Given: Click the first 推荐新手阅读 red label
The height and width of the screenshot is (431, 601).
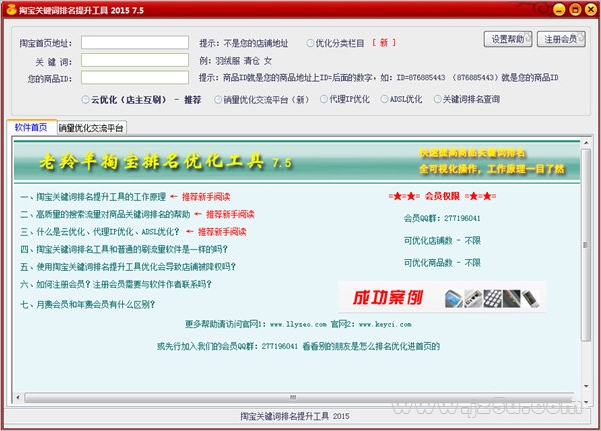Looking at the screenshot, I should (206, 197).
